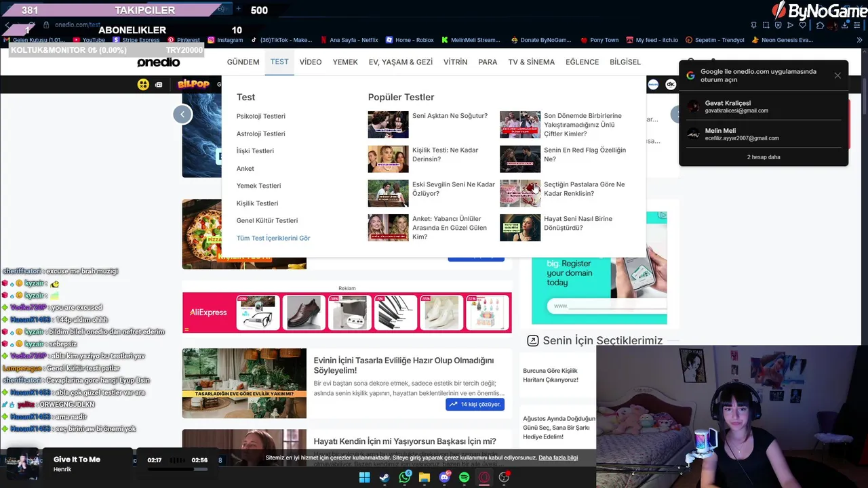Click the trend icon on '14 kişi çözüyor'

coord(453,404)
